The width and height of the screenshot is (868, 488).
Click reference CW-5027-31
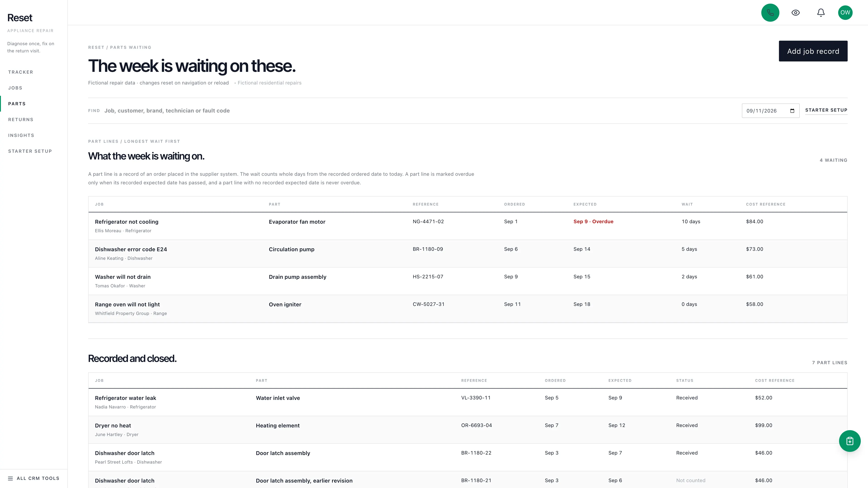point(429,305)
